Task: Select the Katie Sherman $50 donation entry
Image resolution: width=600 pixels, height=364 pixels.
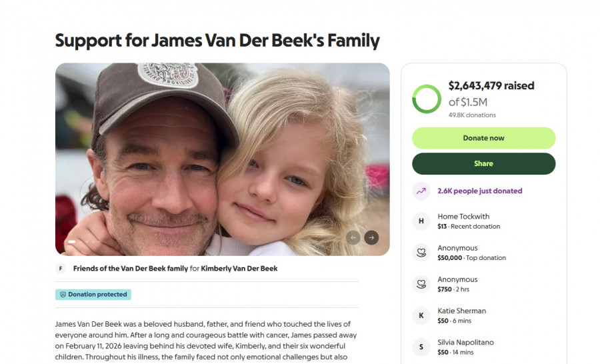Action: [461, 315]
